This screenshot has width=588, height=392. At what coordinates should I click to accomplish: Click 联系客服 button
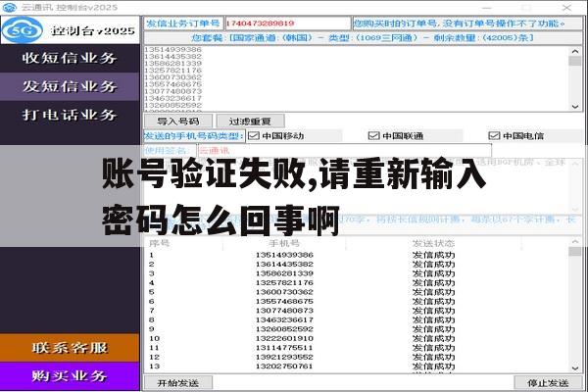point(70,348)
